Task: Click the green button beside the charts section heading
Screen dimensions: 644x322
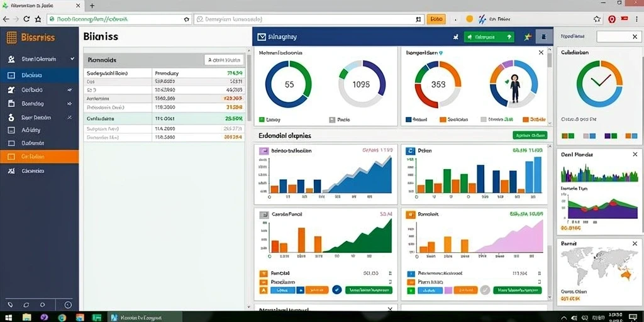Action: [x=530, y=135]
